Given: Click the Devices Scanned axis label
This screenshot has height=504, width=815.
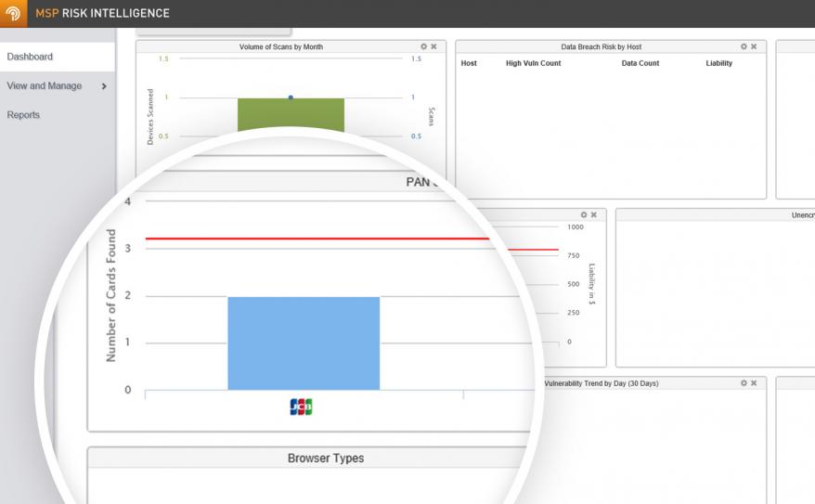Looking at the screenshot, I should pyautogui.click(x=150, y=116).
